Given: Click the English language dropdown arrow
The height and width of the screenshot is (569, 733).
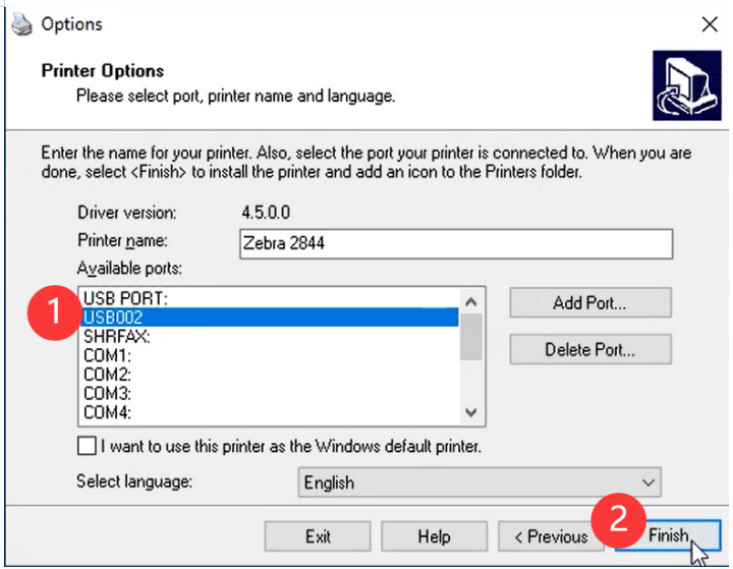Looking at the screenshot, I should tap(648, 482).
